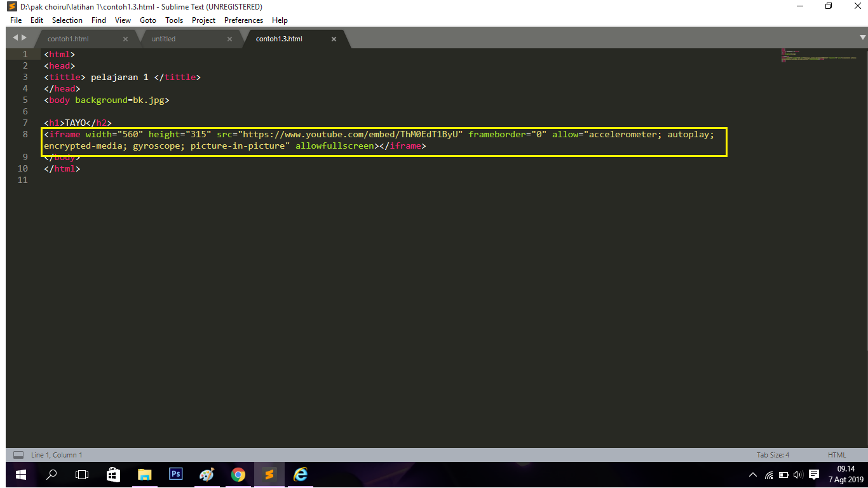This screenshot has width=868, height=488.
Task: Open the tab list dropdown arrow
Action: click(x=862, y=38)
